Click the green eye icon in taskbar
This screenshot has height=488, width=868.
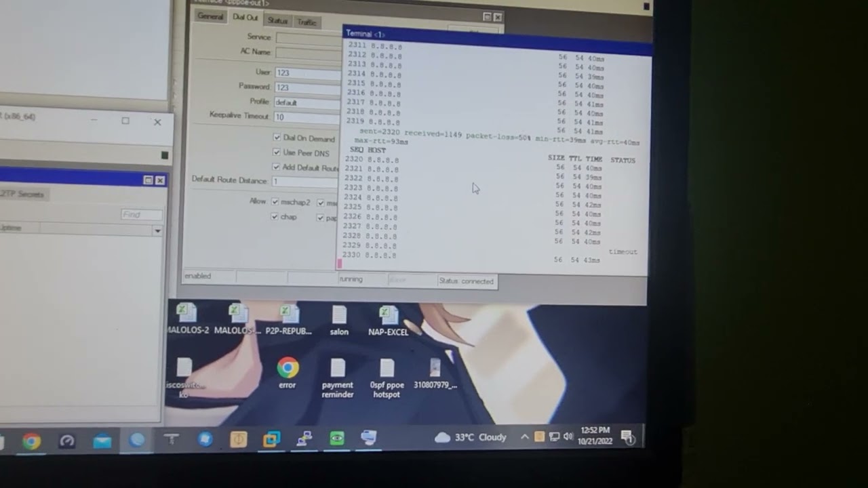[x=337, y=439]
